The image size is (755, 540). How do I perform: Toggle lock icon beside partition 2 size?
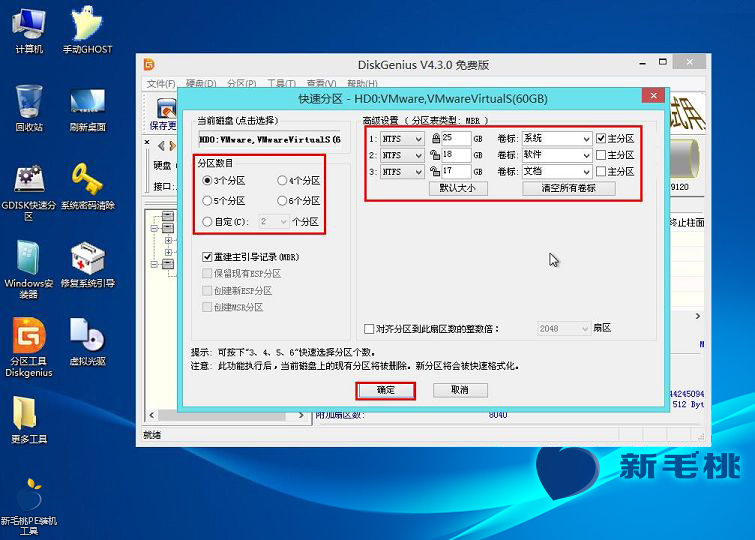pos(435,155)
